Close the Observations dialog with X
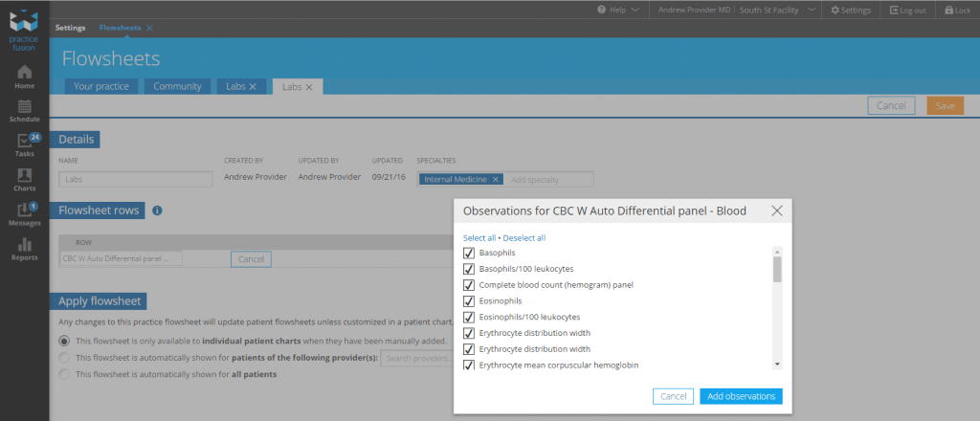The height and width of the screenshot is (421, 980). 776,210
